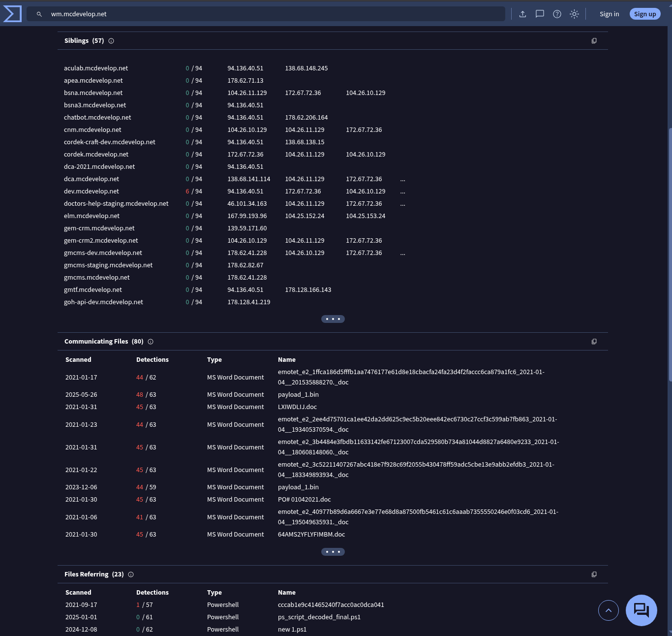Open the 64AMS2YFLYFIMBM.doc file entry
This screenshot has height=636, width=672.
pos(311,535)
